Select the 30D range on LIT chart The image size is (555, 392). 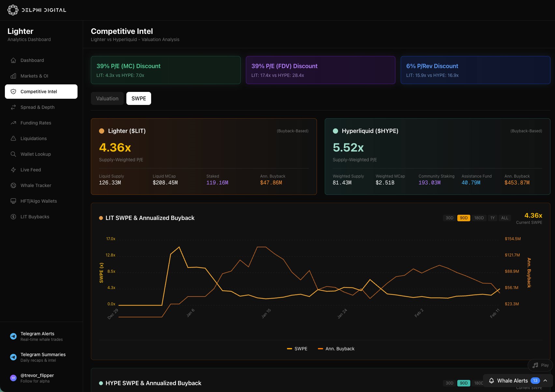[449, 218]
